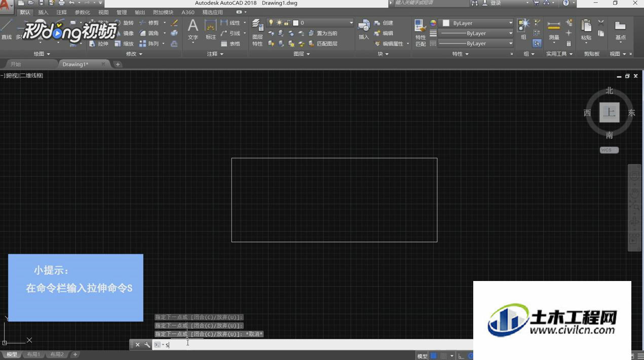
Task: Click the Create (创建) block tool
Action: (x=384, y=23)
